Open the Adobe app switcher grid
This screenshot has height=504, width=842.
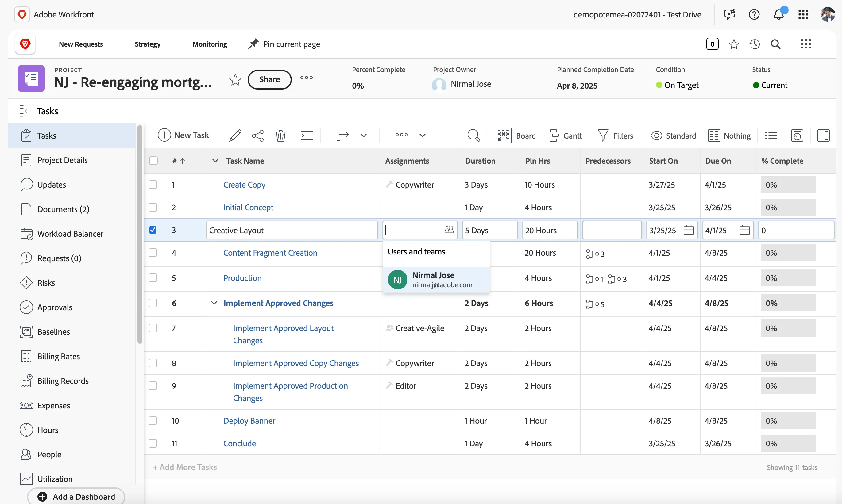point(803,15)
